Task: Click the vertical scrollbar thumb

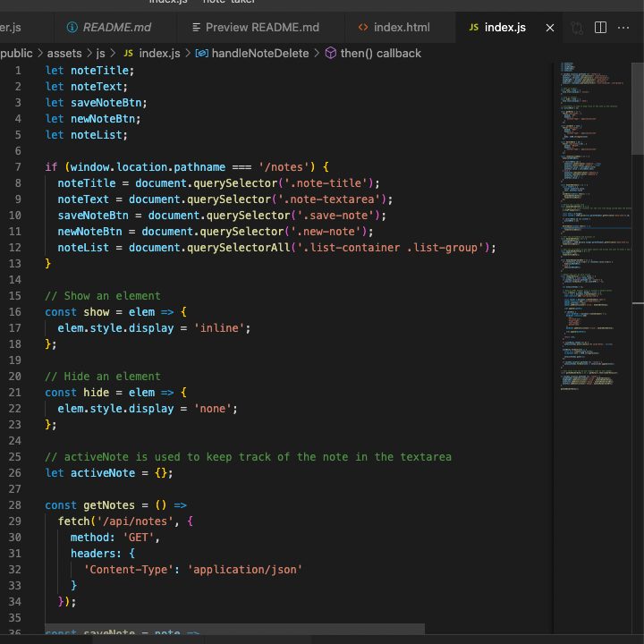Action: click(638, 109)
